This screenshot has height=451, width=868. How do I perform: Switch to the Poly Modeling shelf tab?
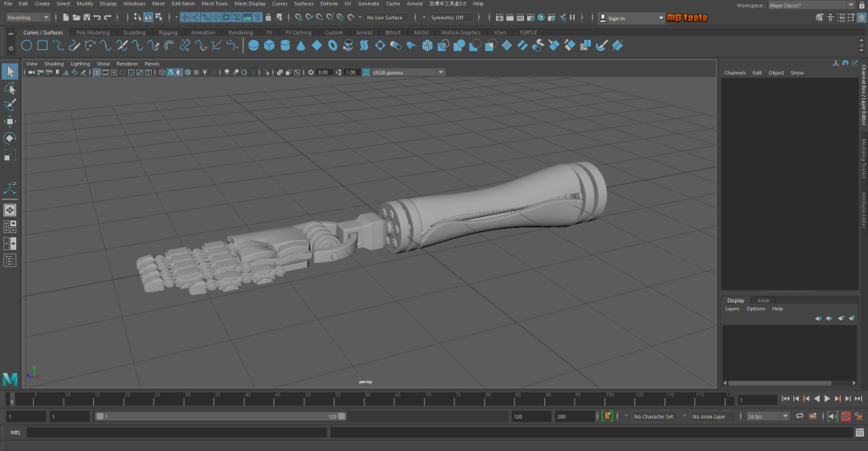coord(92,33)
